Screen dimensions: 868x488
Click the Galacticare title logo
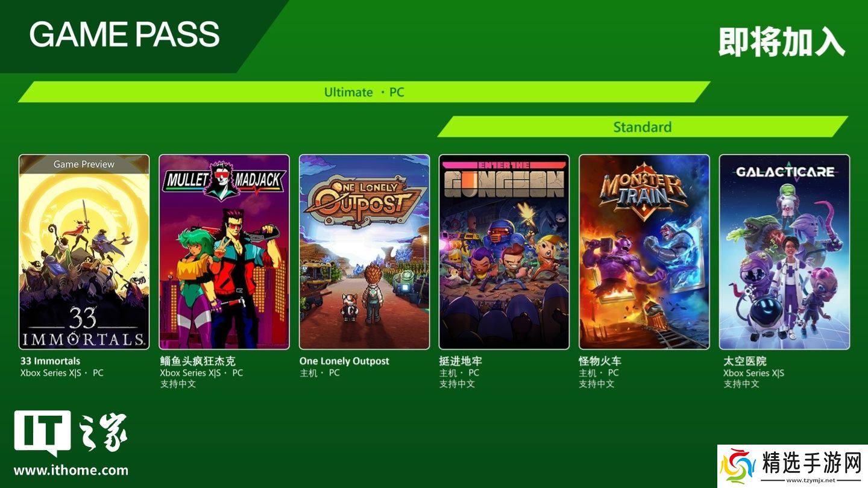(784, 172)
